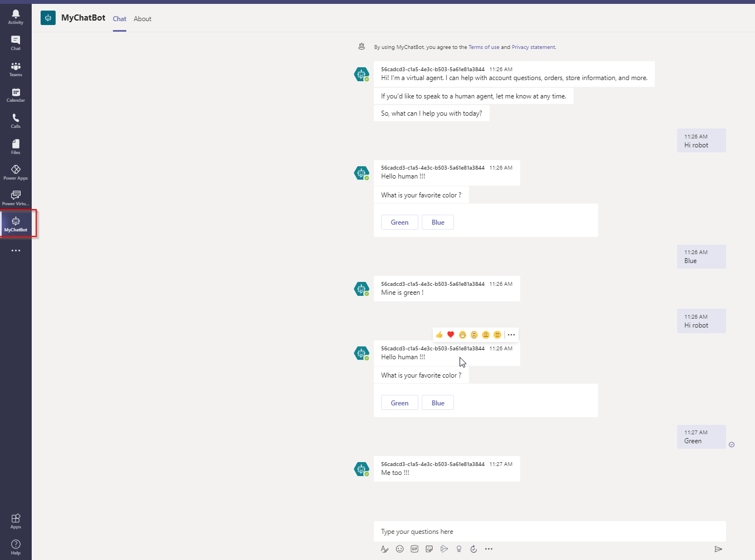Send the message with arrow icon

(718, 549)
